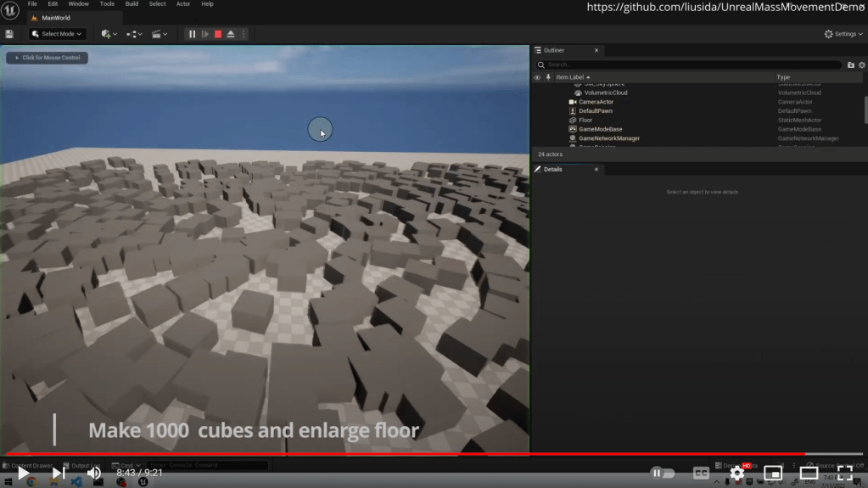Viewport: 868px width, 488px height.
Task: Pause the simulation in the Unreal toolbar
Action: click(192, 34)
